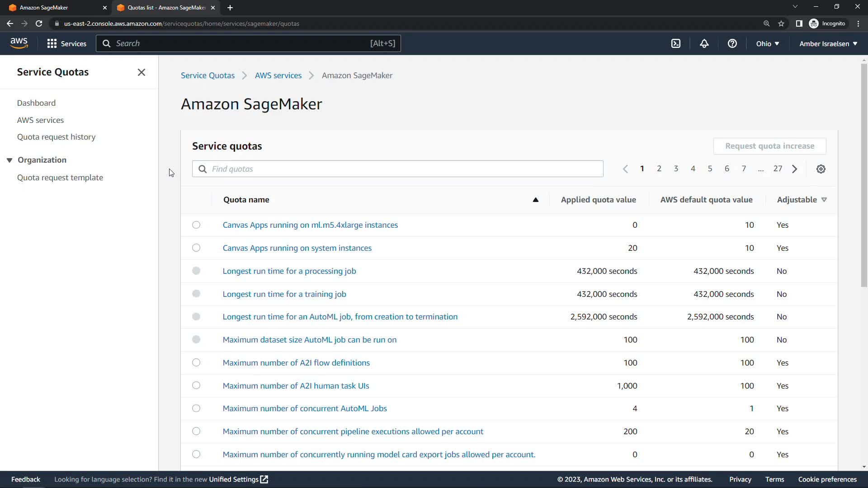Click the AWS logo home icon
Viewport: 868px width, 488px height.
19,43
